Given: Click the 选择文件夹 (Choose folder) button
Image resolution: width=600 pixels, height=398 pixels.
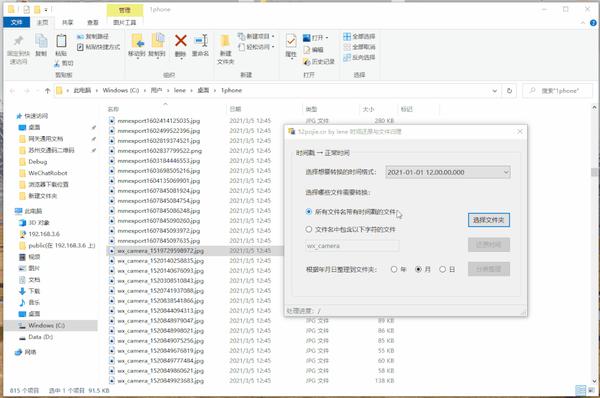Looking at the screenshot, I should [489, 220].
